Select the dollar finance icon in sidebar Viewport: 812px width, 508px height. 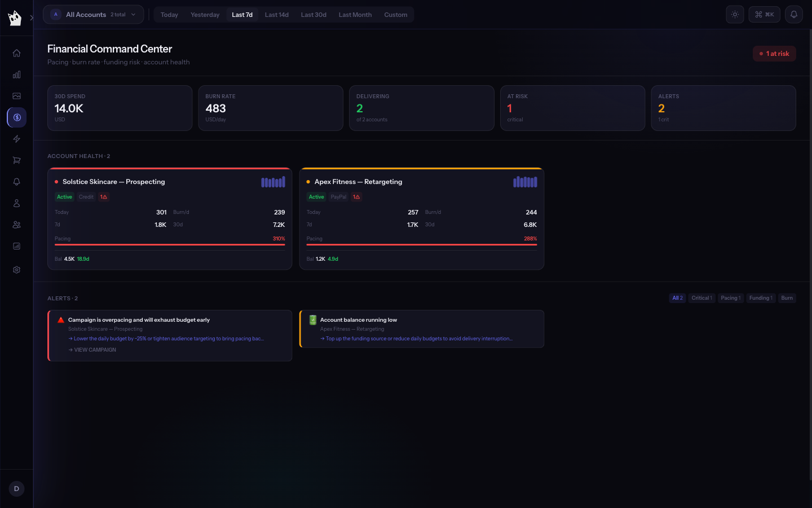(17, 117)
